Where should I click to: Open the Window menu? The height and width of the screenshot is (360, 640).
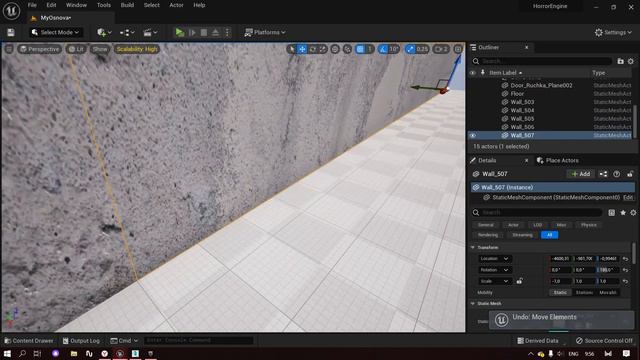pos(76,5)
